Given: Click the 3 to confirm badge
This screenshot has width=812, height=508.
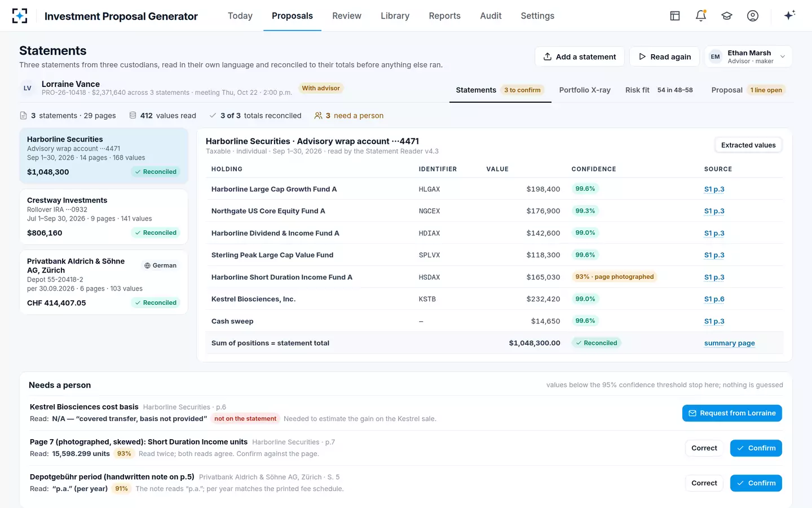Looking at the screenshot, I should pos(522,90).
